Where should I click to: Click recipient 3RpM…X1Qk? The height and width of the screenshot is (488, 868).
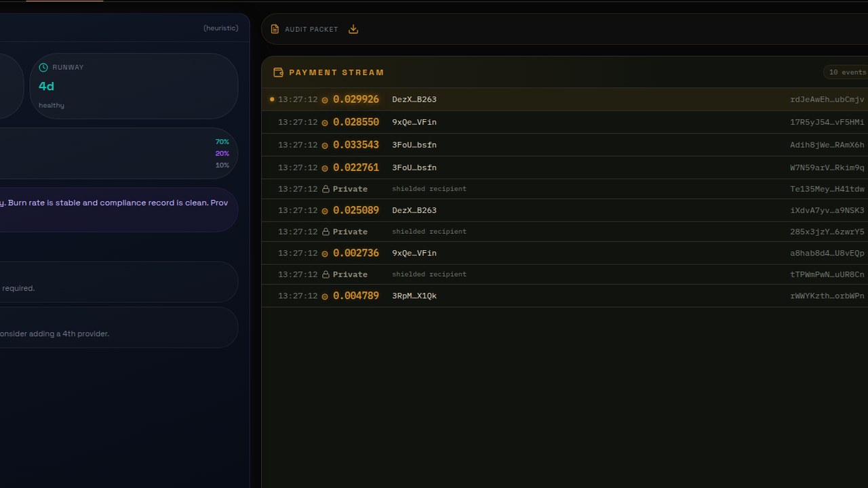(414, 296)
